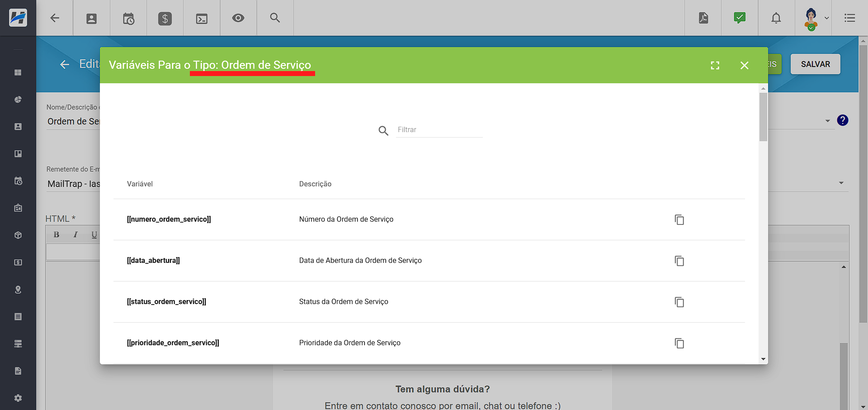Copy the [[data_abertura]] variable
This screenshot has width=868, height=410.
click(679, 261)
